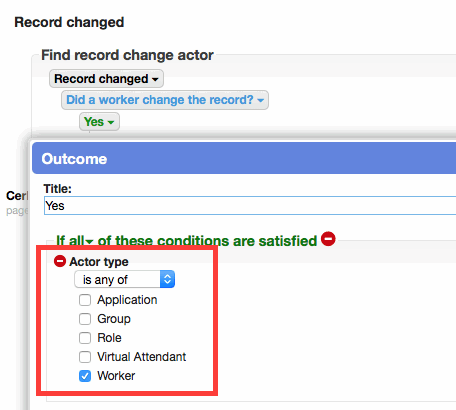
Task: Select the Worker checkbox label text
Action: pyautogui.click(x=116, y=376)
